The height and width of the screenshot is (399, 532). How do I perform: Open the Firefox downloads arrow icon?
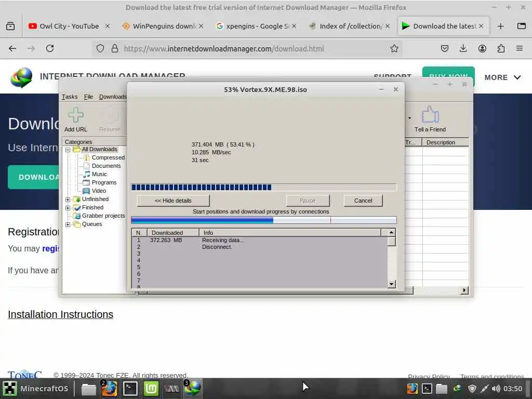(x=463, y=48)
